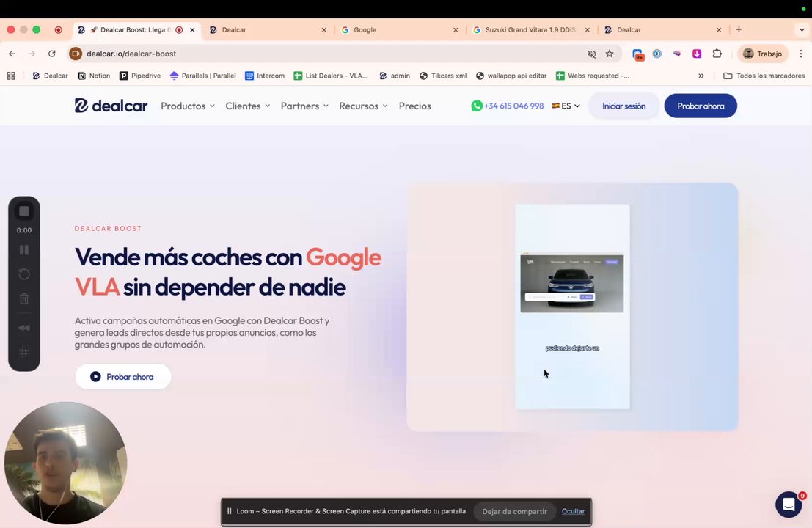Open the Trabajo profile menu

[x=763, y=54]
